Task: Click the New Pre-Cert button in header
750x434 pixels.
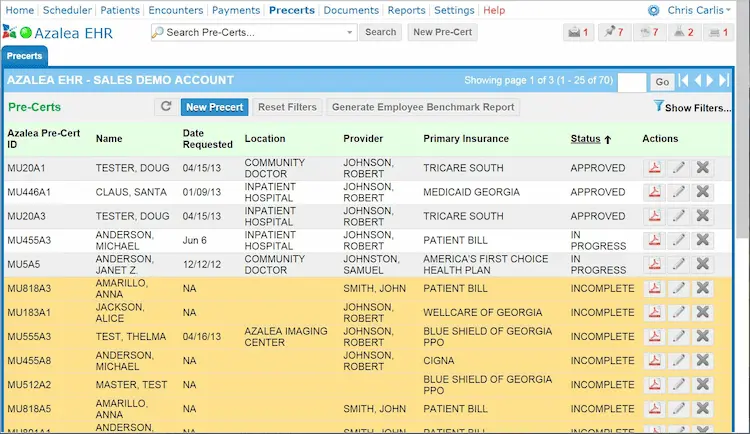Action: tap(442, 32)
